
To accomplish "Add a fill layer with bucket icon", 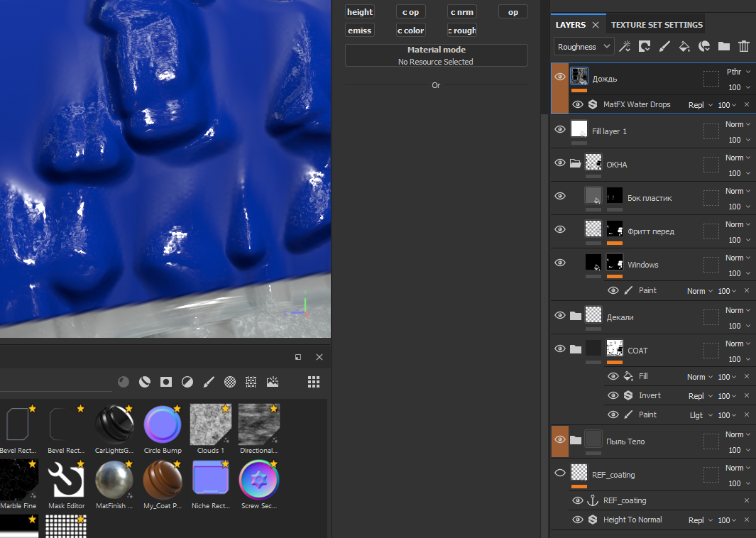I will tap(684, 47).
